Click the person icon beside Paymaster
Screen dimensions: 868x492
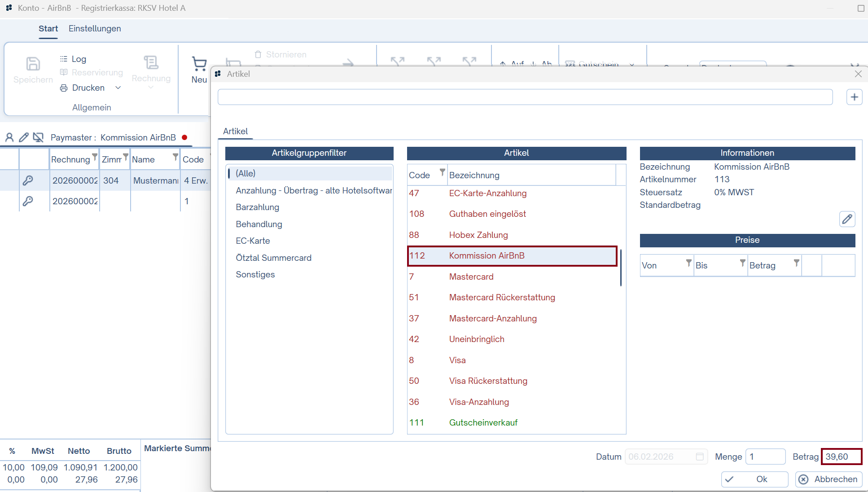9,137
